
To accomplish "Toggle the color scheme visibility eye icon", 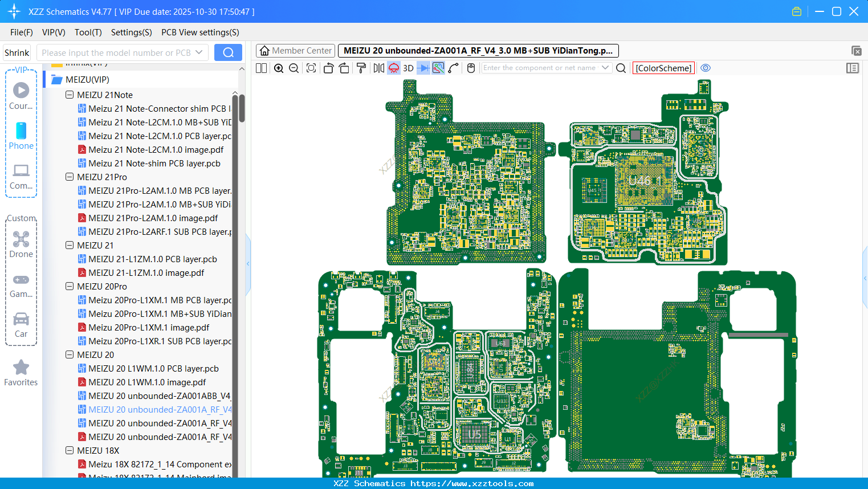I will (x=706, y=68).
